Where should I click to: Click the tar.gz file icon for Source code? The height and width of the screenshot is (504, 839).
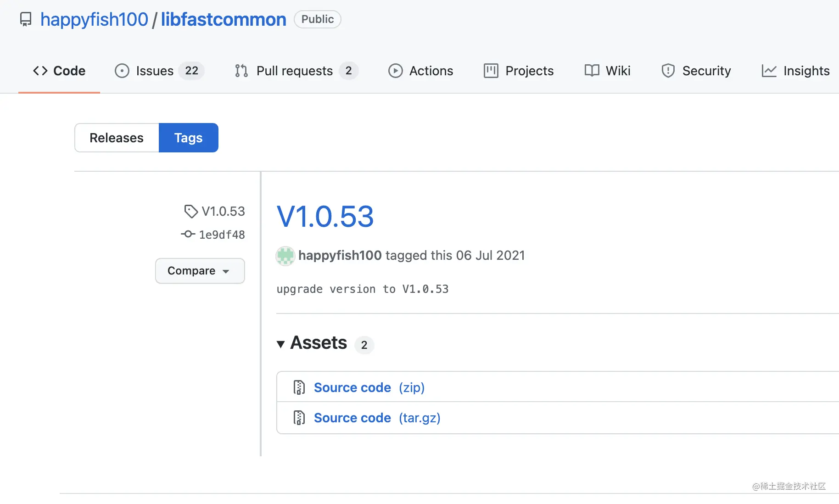(299, 418)
